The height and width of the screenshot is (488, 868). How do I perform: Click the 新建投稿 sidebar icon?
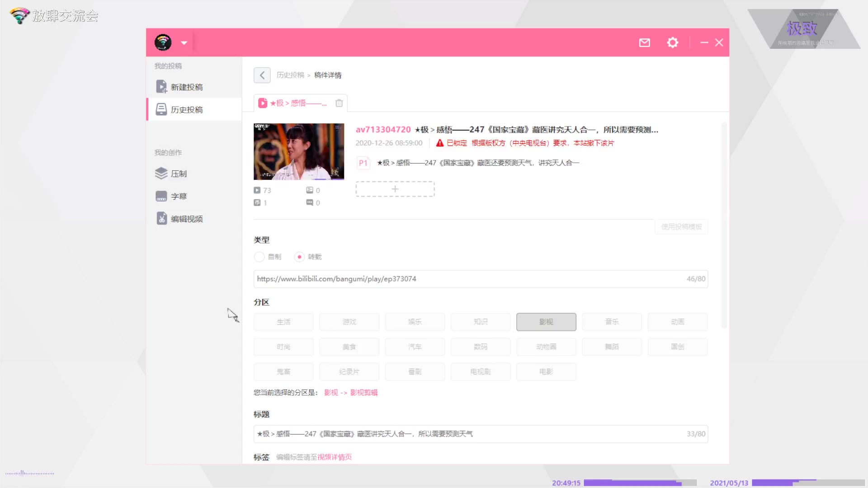coord(161,86)
